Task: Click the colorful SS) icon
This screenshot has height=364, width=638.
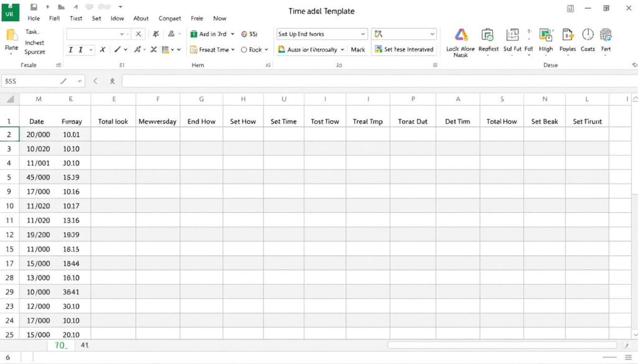Action: 244,34
